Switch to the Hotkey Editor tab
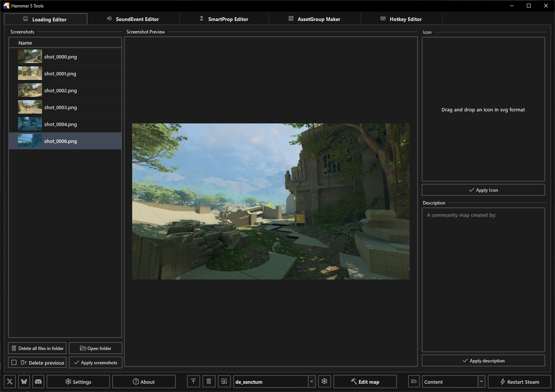The width and height of the screenshot is (555, 392). (x=401, y=19)
